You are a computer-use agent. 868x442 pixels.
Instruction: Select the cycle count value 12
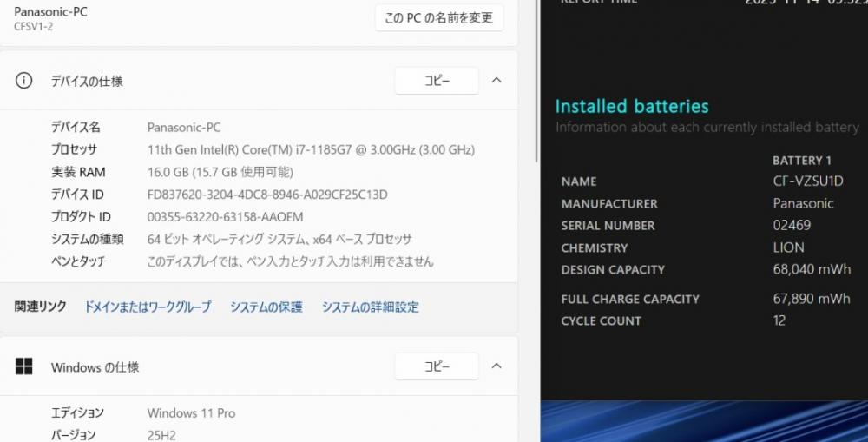tap(779, 320)
